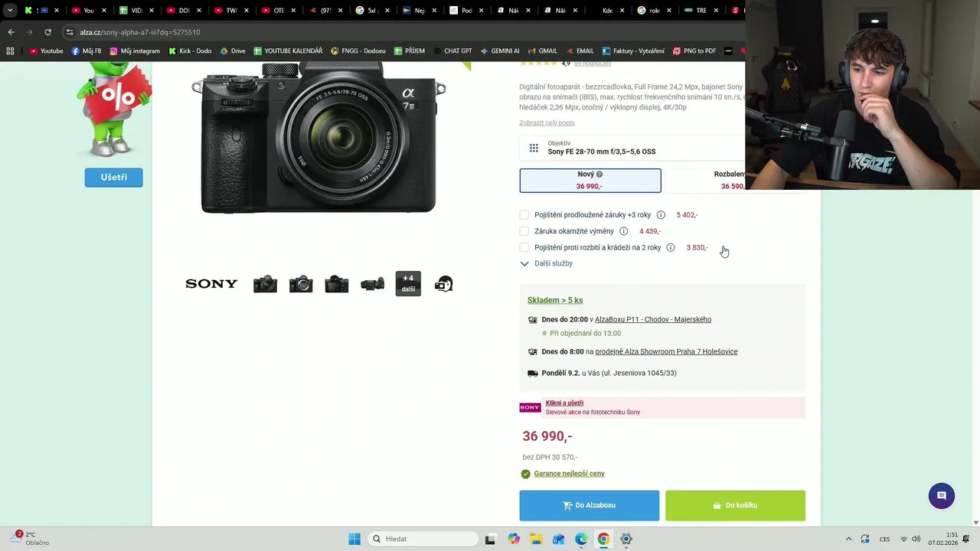The width and height of the screenshot is (980, 551).
Task: Open the main Sony camera product image
Action: [318, 138]
